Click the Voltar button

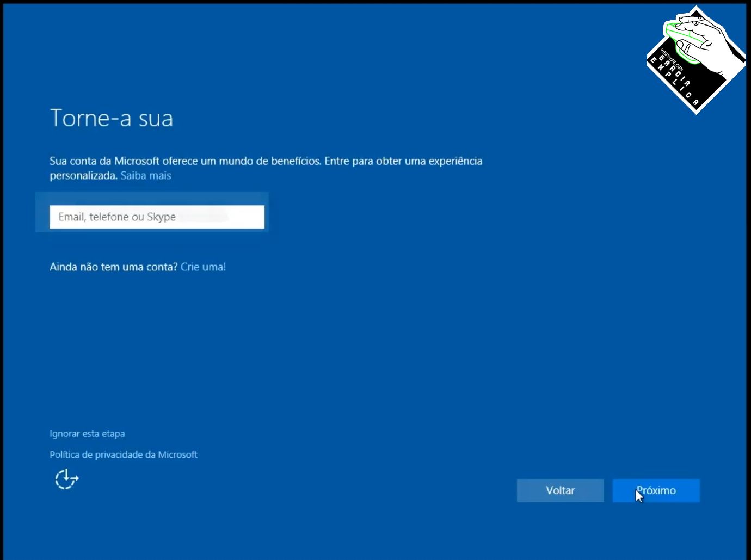point(560,490)
